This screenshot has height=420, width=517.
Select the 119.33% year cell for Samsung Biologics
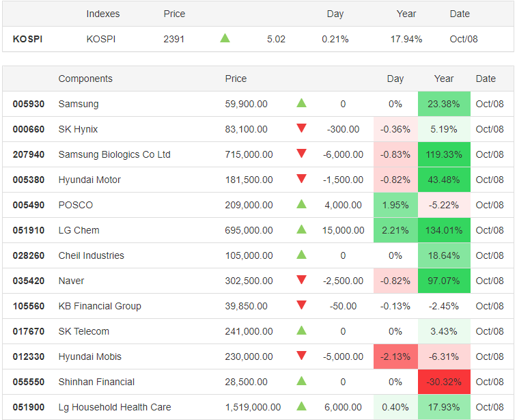444,154
